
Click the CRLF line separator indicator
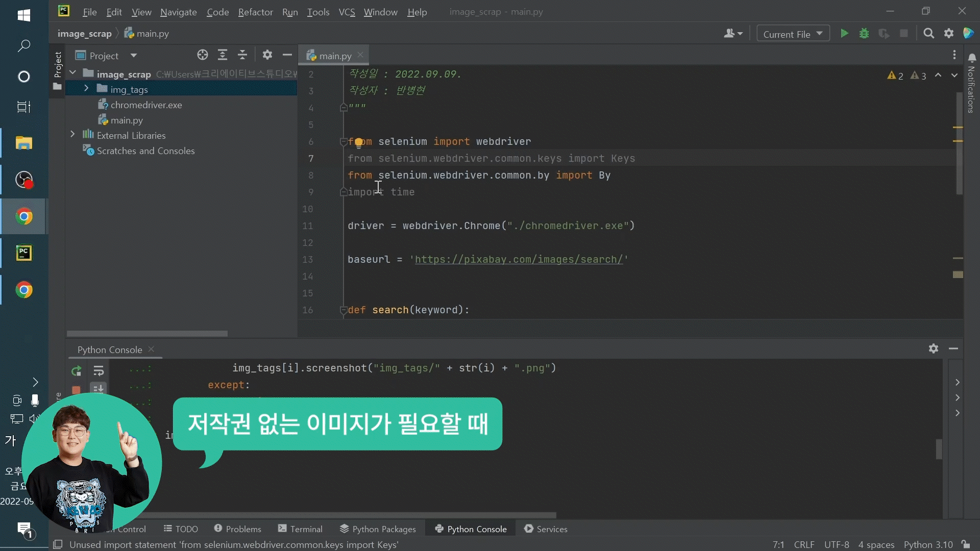[804, 544]
